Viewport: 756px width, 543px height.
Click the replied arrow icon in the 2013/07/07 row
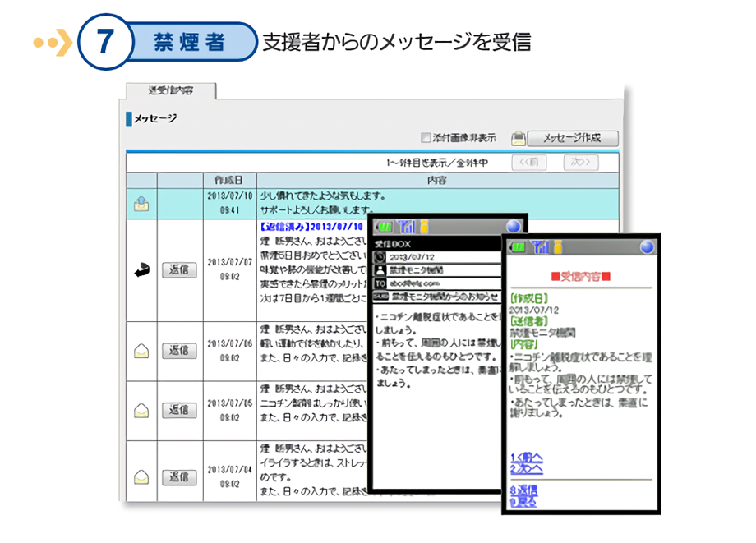coord(141,270)
